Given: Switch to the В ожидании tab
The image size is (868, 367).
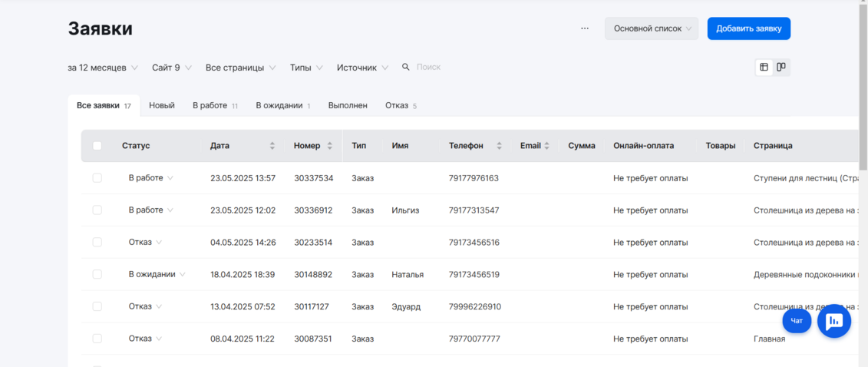Looking at the screenshot, I should [x=283, y=106].
